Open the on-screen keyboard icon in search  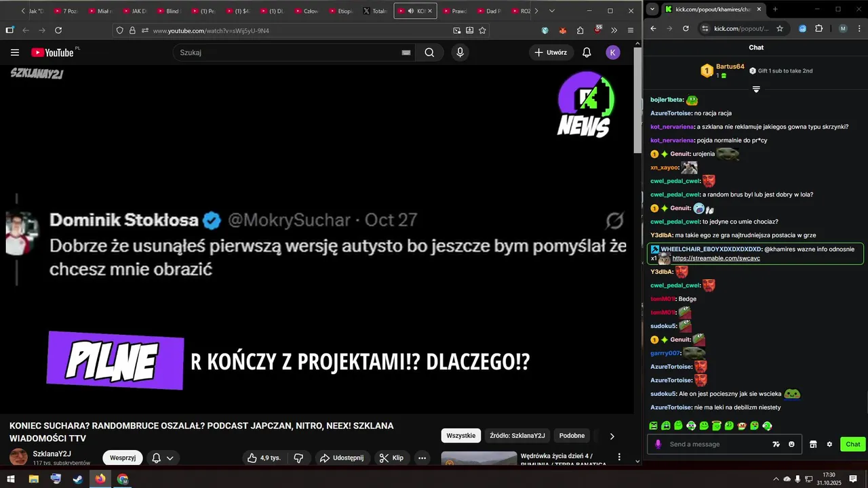pos(406,53)
